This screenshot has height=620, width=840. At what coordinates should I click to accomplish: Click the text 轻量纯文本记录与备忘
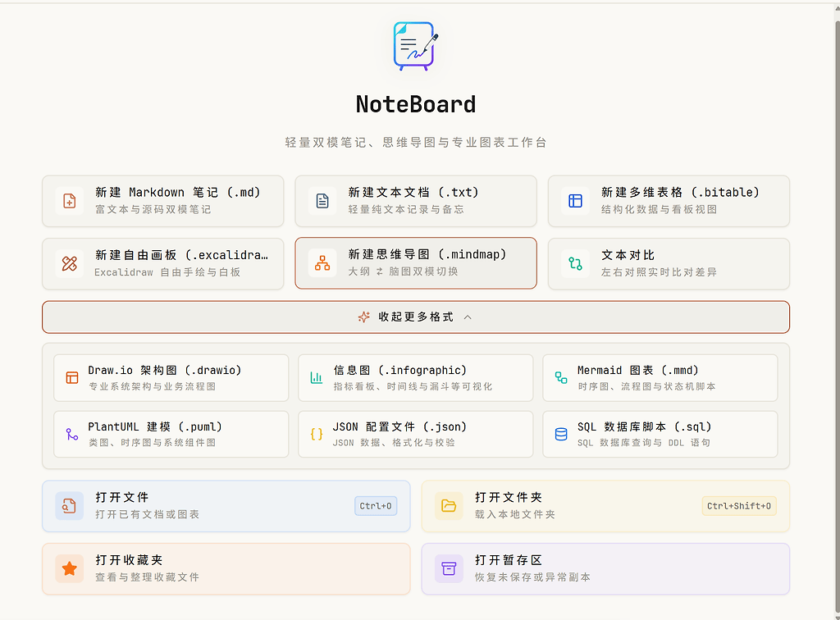406,209
